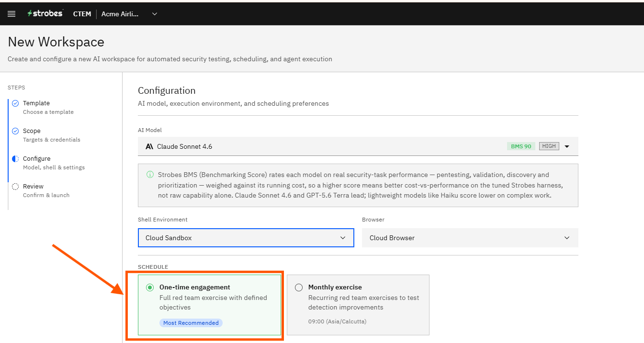Go to the Template step
The width and height of the screenshot is (644, 343).
coord(36,103)
